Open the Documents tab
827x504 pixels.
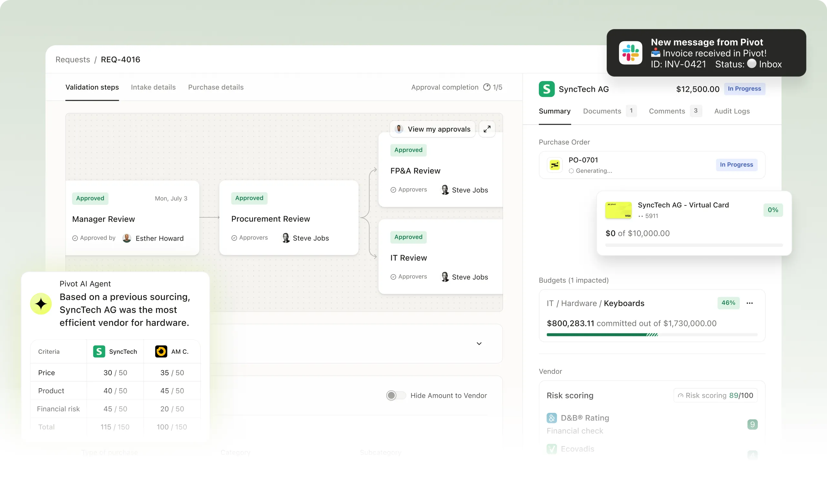[602, 111]
